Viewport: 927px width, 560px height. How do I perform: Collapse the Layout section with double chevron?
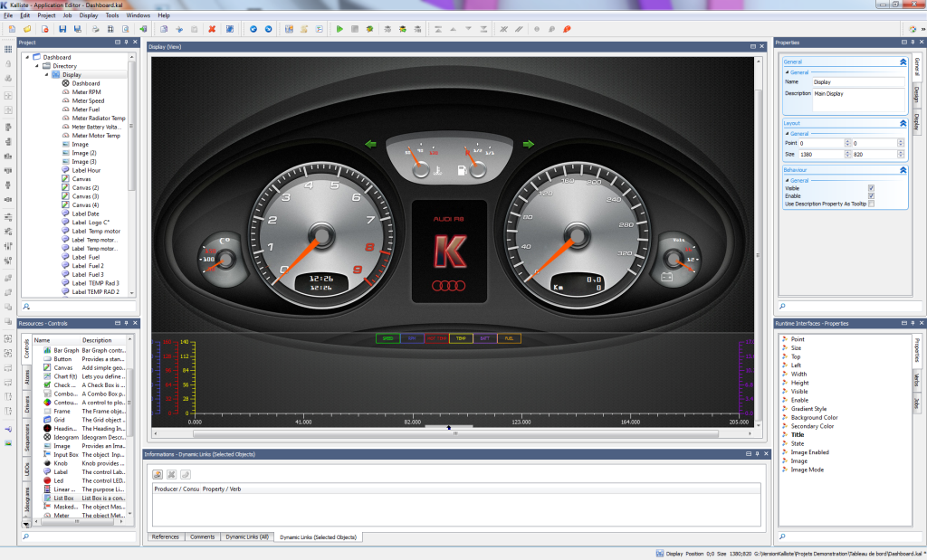tap(903, 123)
